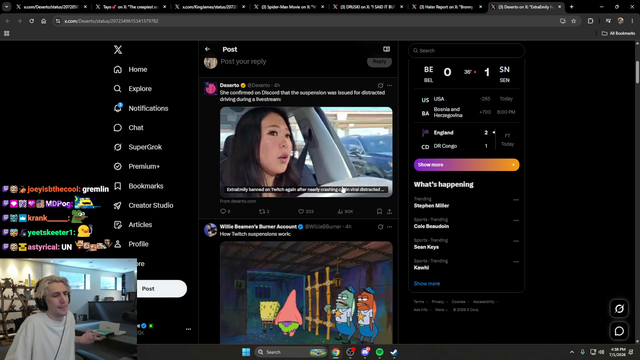Open floating chat messages button

[619, 331]
